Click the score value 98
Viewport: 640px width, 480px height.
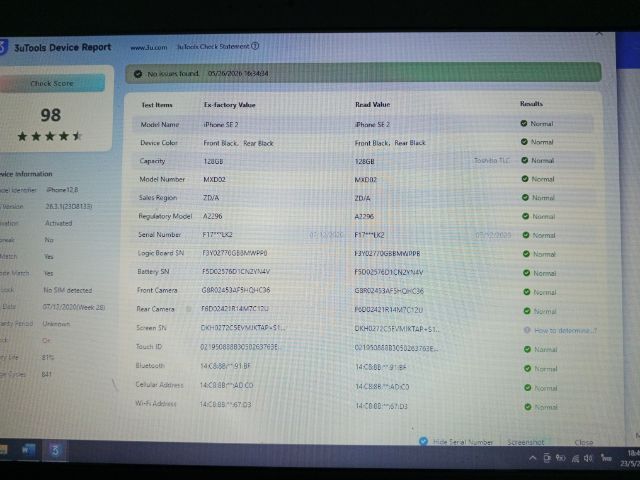[x=51, y=115]
